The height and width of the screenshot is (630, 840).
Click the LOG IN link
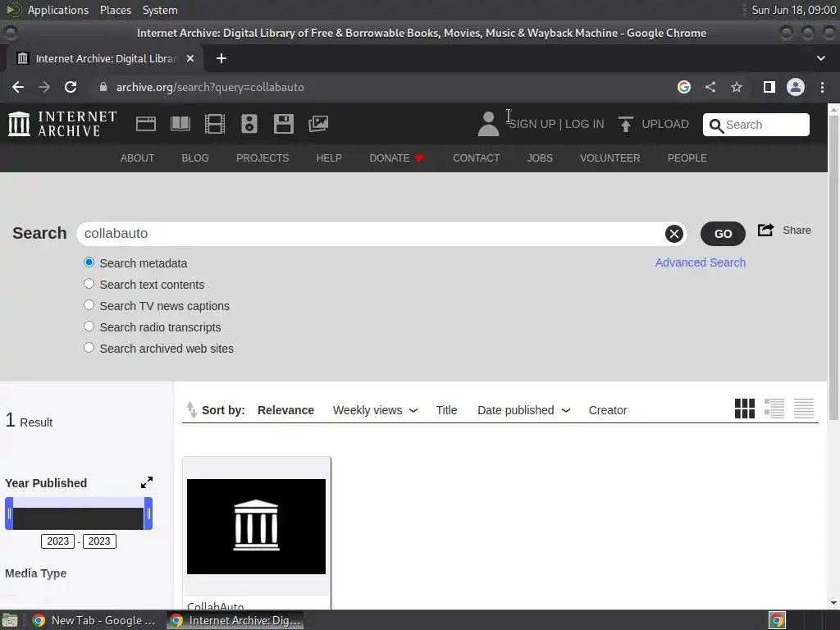click(584, 124)
